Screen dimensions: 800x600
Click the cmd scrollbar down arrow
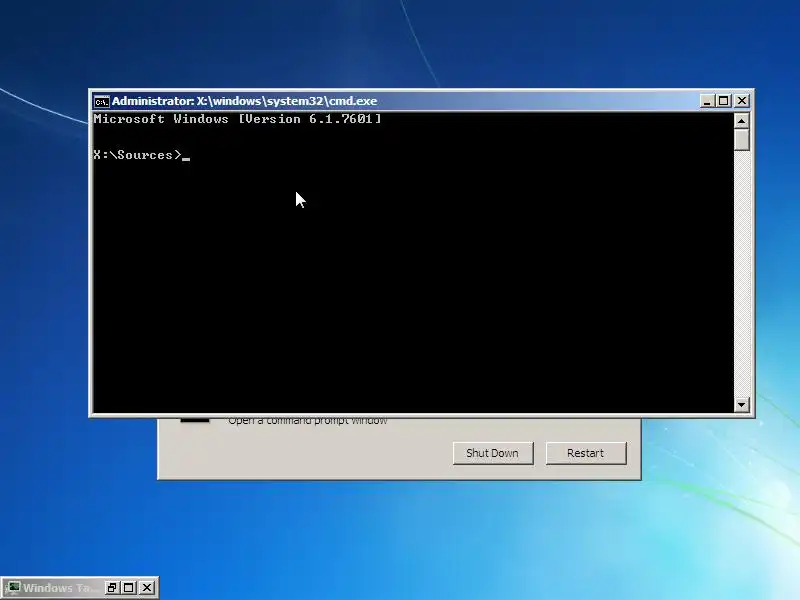(x=741, y=405)
